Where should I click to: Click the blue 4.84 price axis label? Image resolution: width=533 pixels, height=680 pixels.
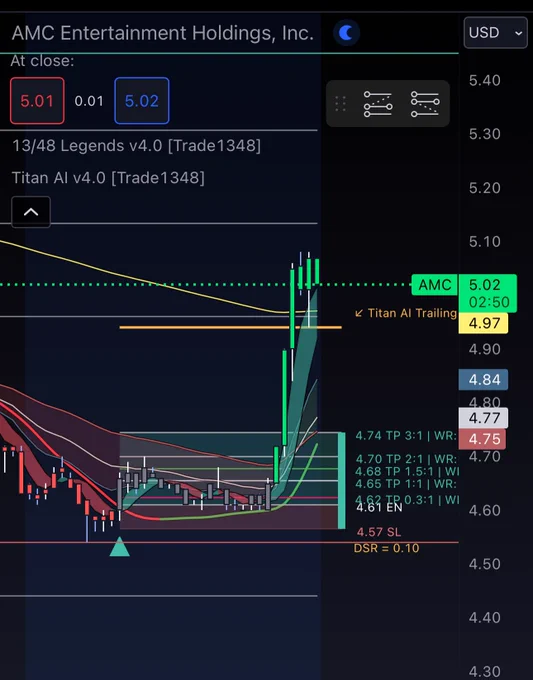(484, 380)
